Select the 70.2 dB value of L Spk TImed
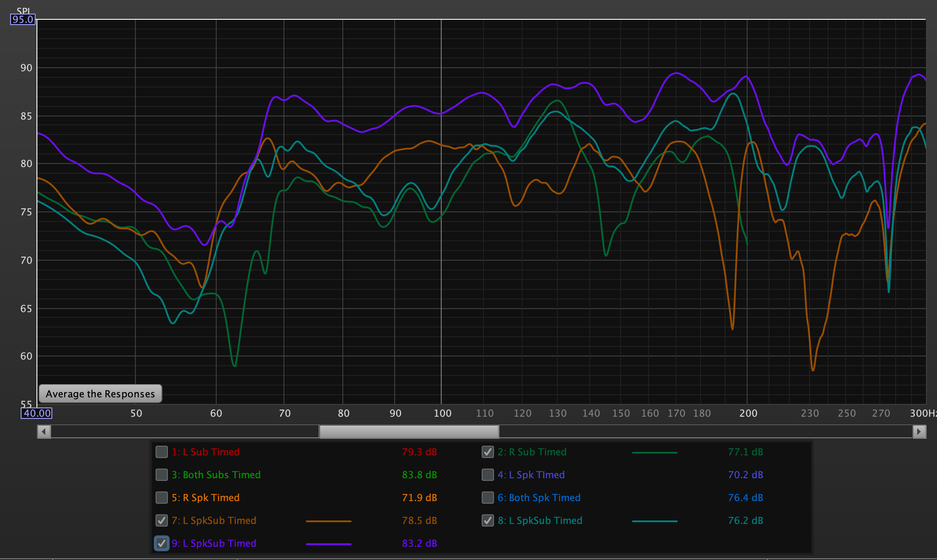The width and height of the screenshot is (937, 560). 745,475
